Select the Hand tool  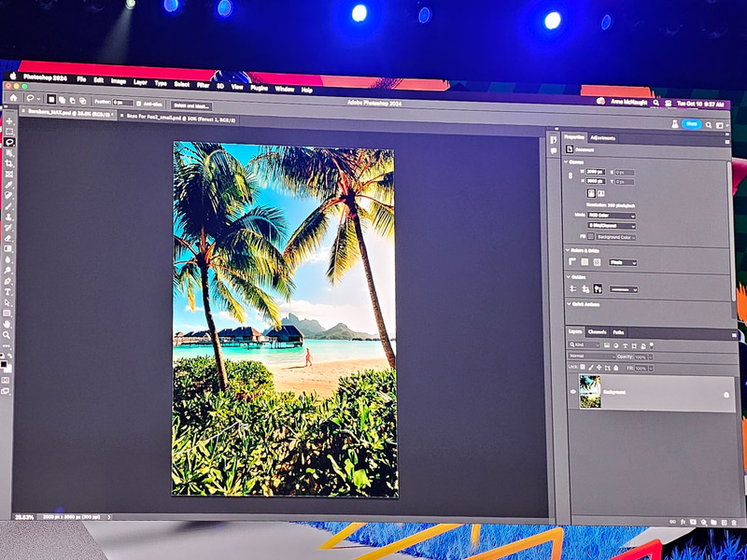tap(7, 324)
